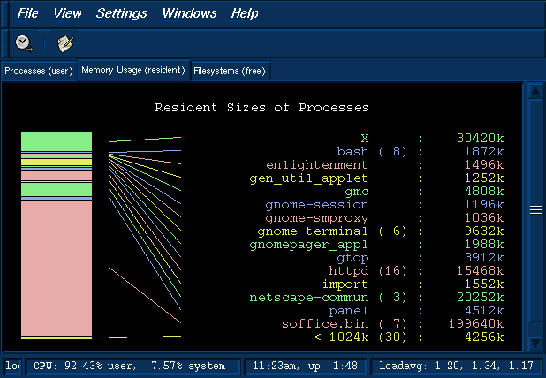Click the load average status panel
Screen dimensions: 546x378
(x=456, y=366)
